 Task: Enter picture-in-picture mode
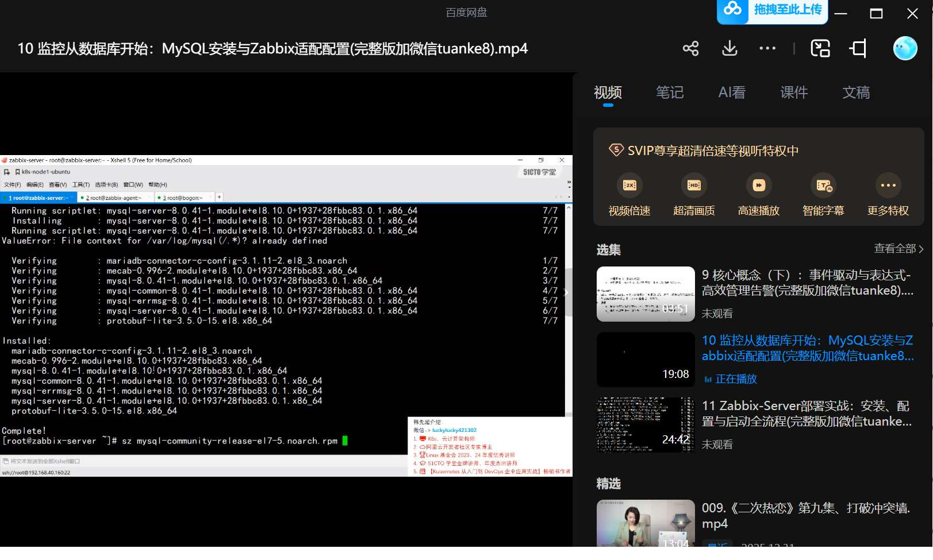tap(820, 48)
